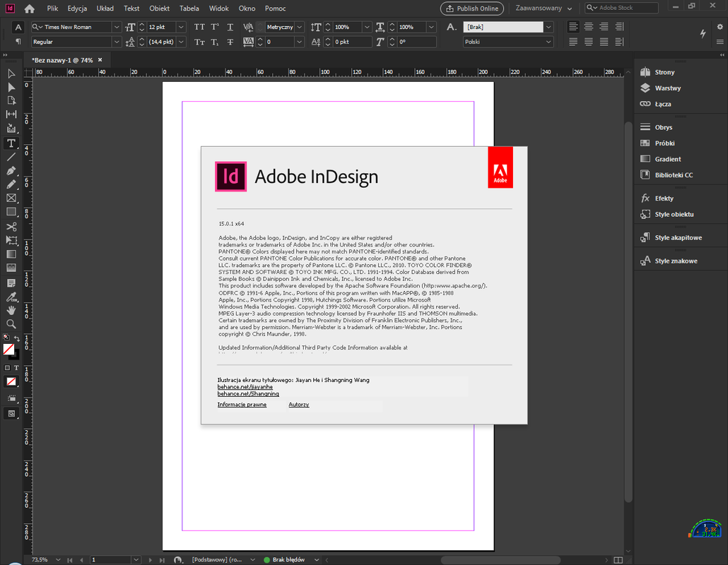Select the Zoom tool

tap(11, 323)
